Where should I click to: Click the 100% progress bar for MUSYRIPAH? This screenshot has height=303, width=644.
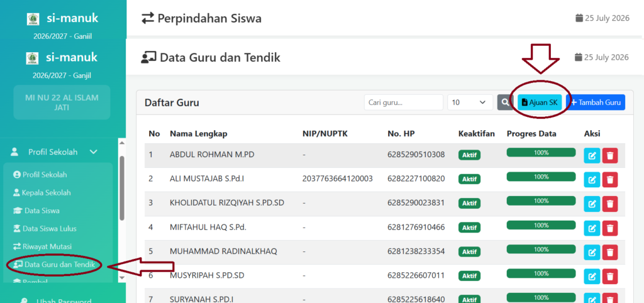point(541,273)
